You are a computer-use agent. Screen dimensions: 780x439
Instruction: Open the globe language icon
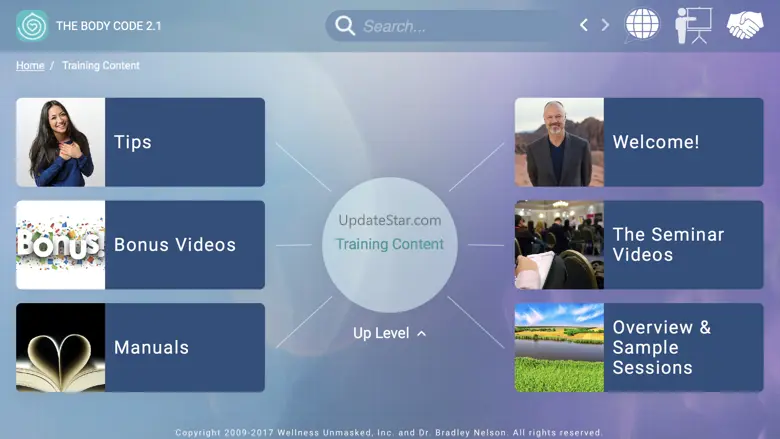642,24
